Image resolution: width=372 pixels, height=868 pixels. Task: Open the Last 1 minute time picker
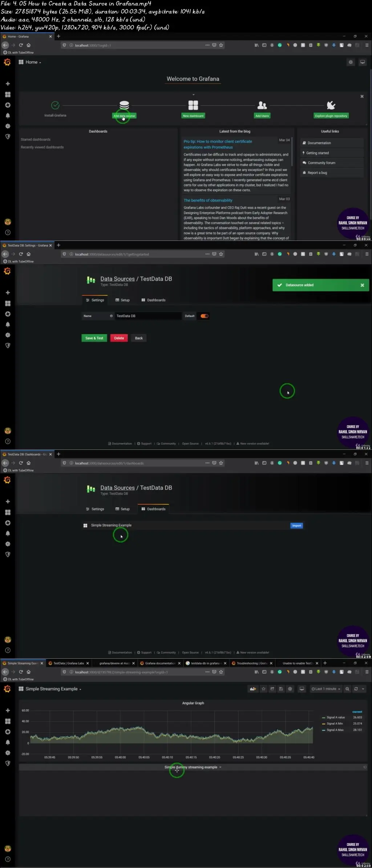pyautogui.click(x=326, y=689)
